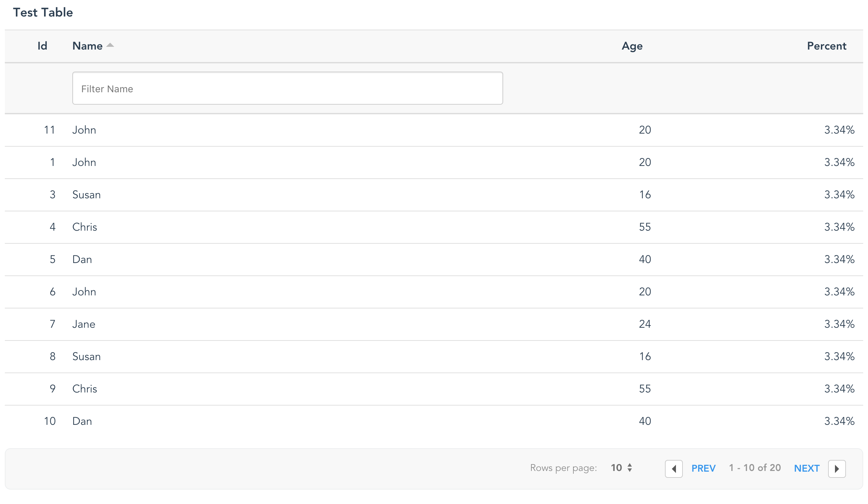Click the sort arrow beside Name header
Screen dimensions: 868x504
(x=110, y=45)
